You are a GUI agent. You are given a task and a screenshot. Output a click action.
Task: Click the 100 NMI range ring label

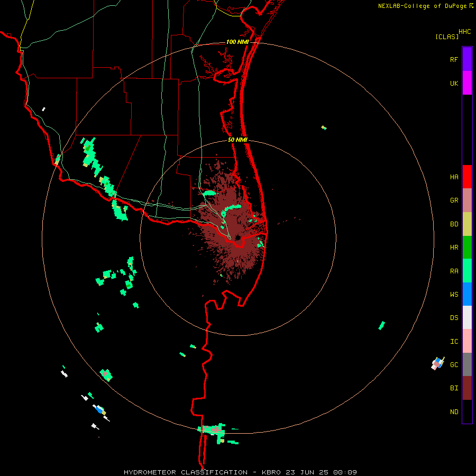pyautogui.click(x=237, y=42)
